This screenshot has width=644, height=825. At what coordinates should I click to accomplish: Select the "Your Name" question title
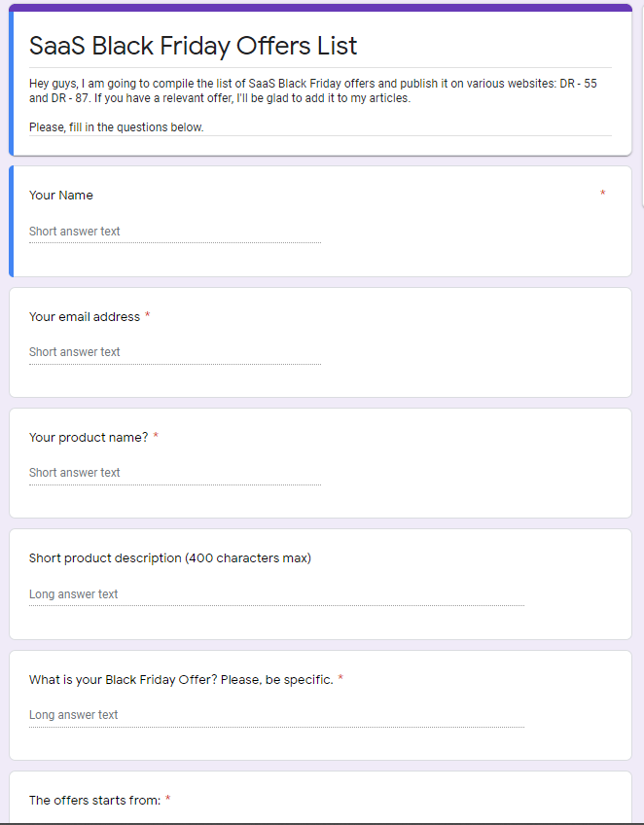61,196
